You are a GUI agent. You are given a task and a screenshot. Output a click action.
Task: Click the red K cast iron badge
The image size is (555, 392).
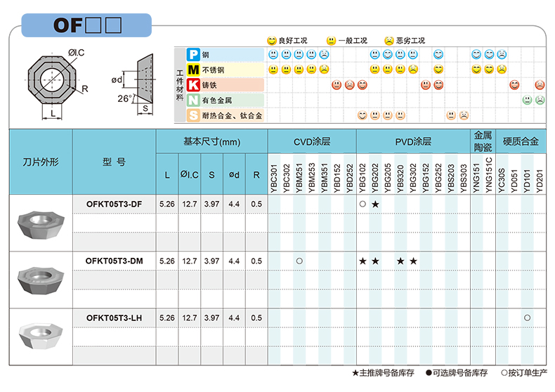(193, 85)
